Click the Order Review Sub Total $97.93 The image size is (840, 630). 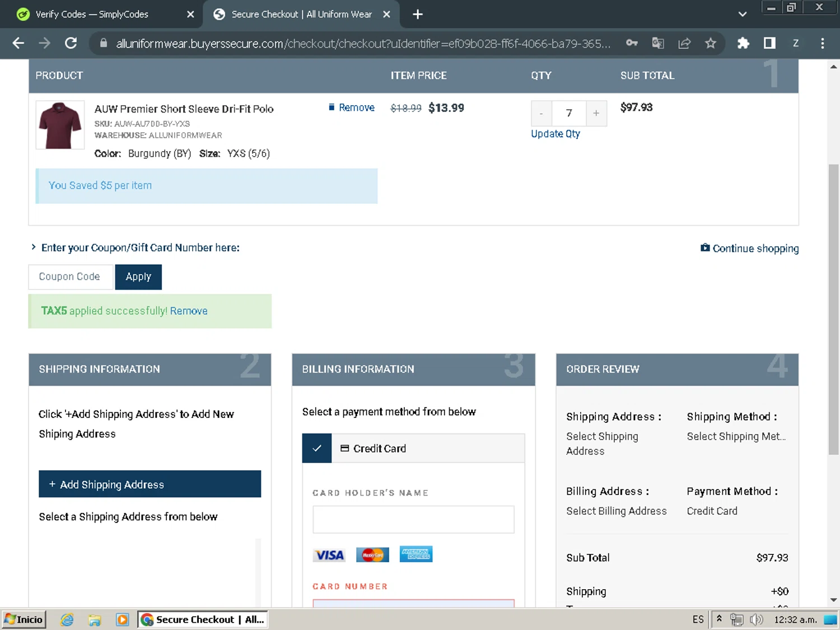tap(772, 558)
